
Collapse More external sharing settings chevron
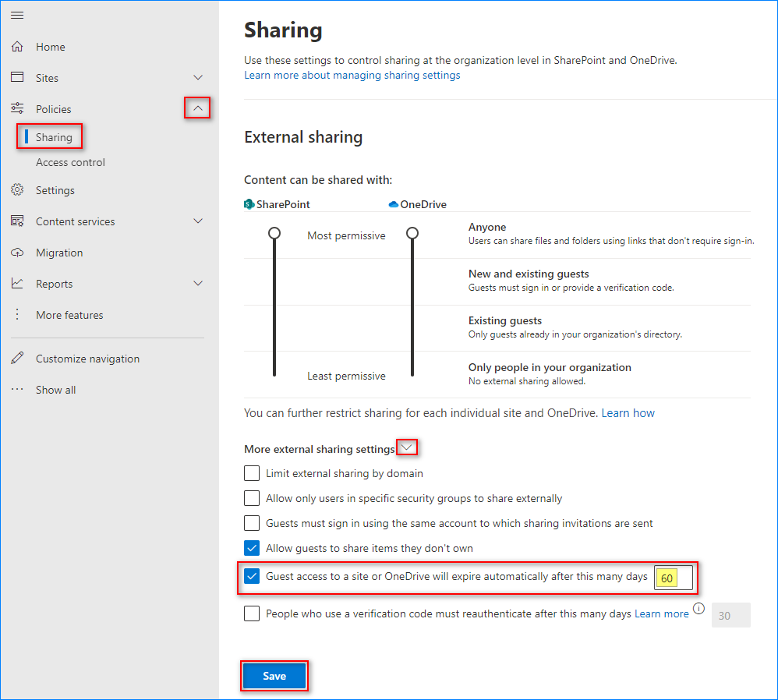click(407, 447)
